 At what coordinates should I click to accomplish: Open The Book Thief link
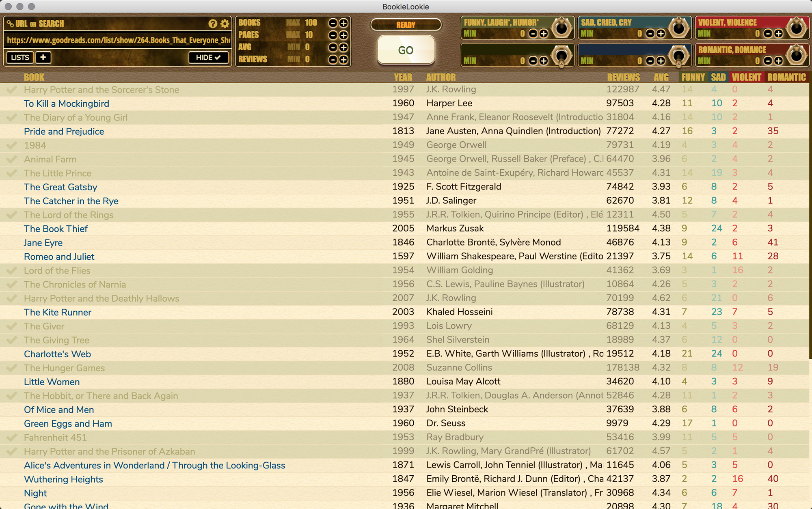pos(56,229)
